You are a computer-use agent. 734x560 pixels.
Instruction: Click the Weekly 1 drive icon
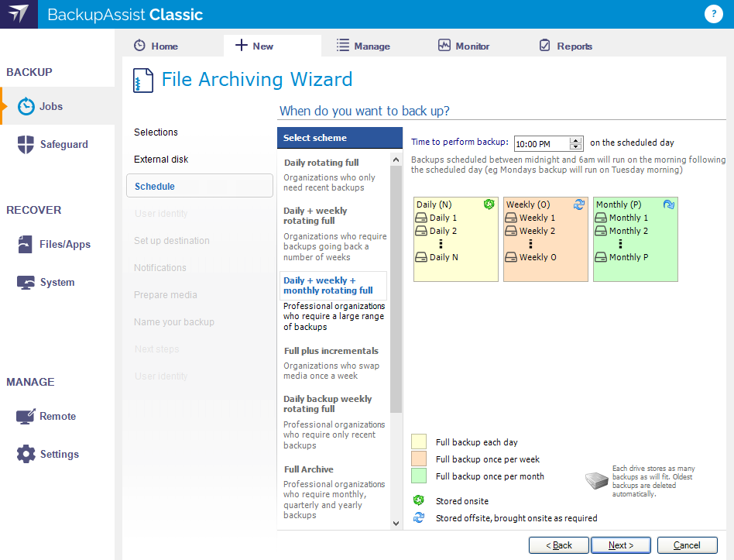(511, 218)
